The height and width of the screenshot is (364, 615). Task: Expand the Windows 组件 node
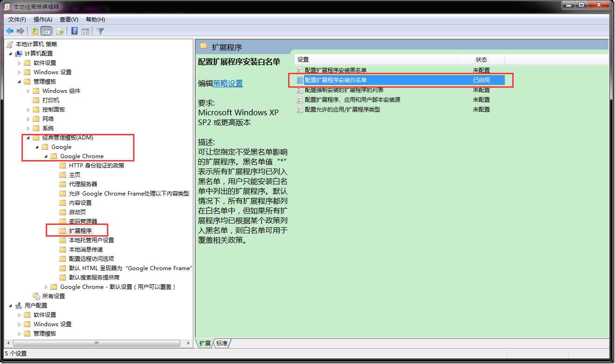click(x=28, y=91)
